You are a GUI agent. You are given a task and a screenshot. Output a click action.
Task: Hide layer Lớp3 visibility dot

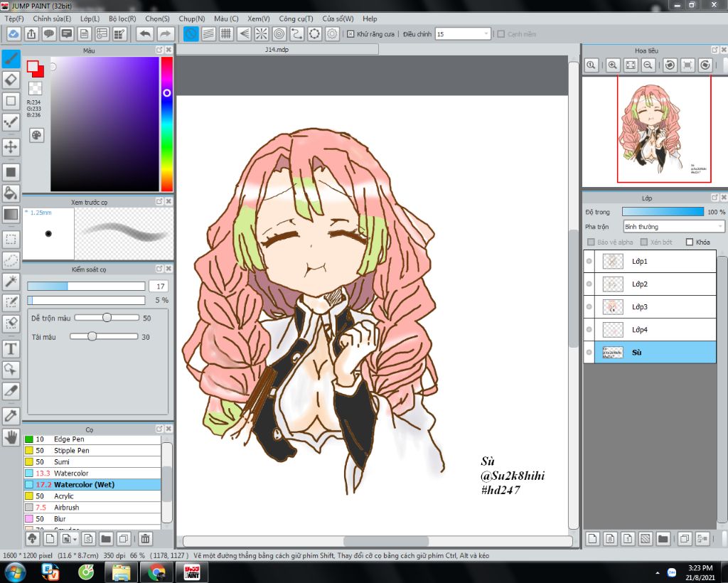[x=589, y=307]
